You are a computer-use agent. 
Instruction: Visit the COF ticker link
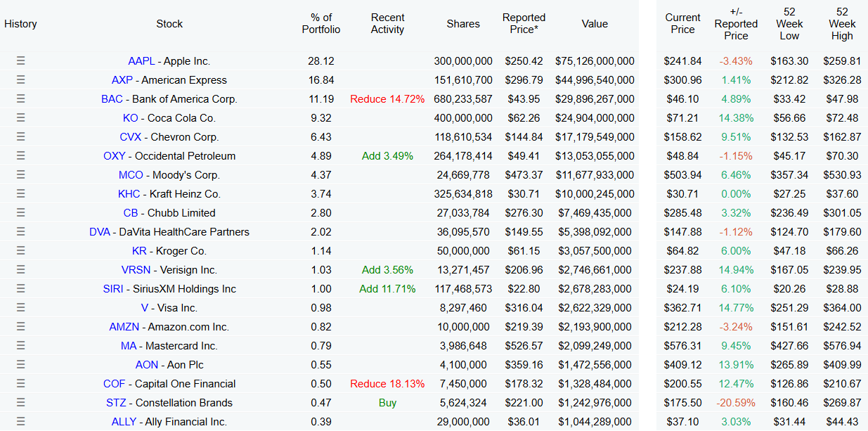(115, 384)
